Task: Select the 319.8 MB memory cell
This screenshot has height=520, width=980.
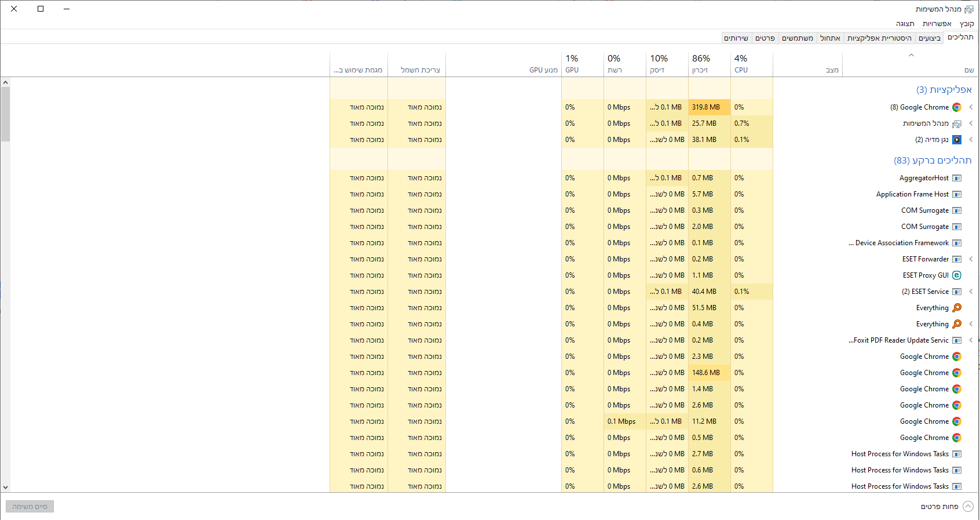Action: (710, 107)
